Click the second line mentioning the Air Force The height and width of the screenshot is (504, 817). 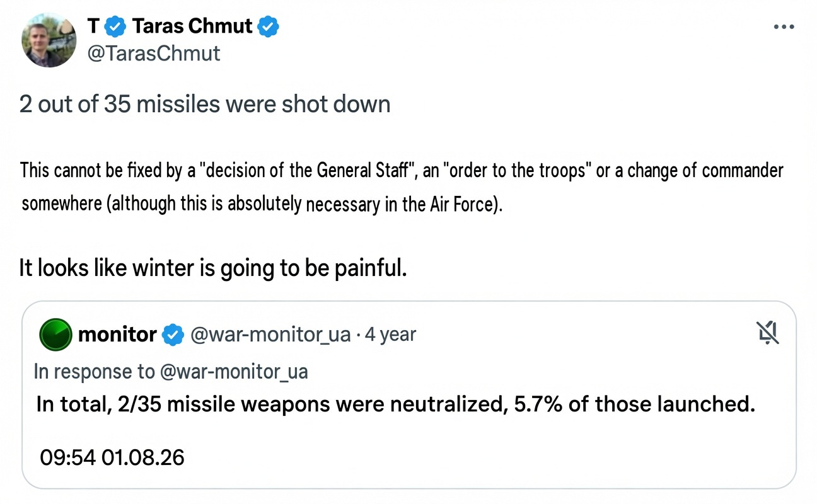coord(262,205)
